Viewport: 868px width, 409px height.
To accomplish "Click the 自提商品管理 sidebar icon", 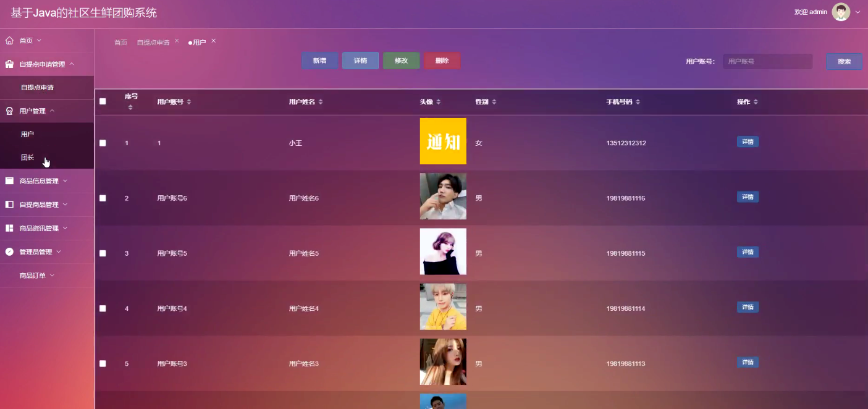I will pos(9,204).
